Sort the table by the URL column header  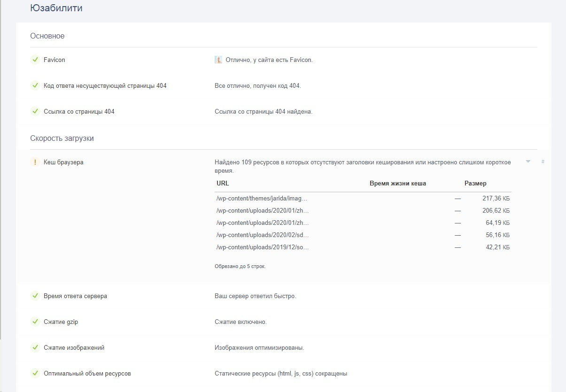tap(223, 184)
